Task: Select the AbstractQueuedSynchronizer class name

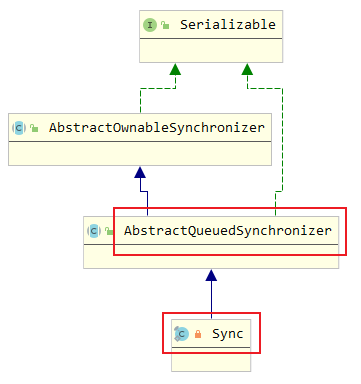Action: [x=228, y=231]
